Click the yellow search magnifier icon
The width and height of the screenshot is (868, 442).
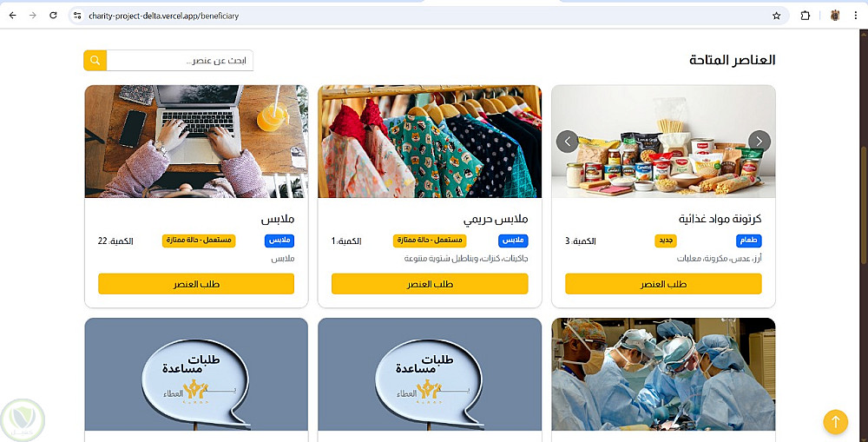coord(95,61)
